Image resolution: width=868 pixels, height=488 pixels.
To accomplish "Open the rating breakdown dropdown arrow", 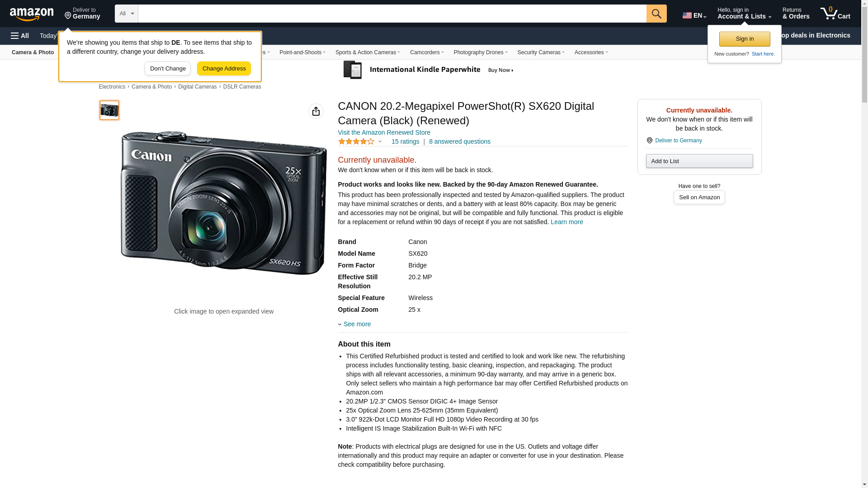I will 380,142.
